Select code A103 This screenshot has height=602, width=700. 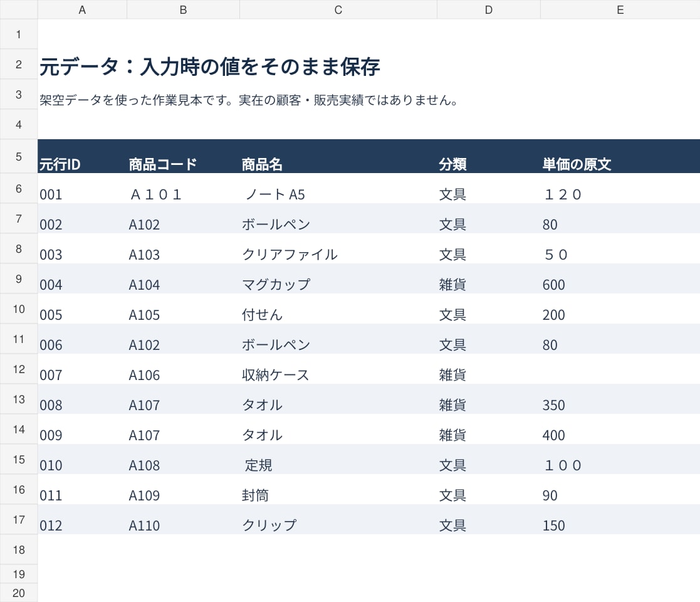[x=183, y=248]
